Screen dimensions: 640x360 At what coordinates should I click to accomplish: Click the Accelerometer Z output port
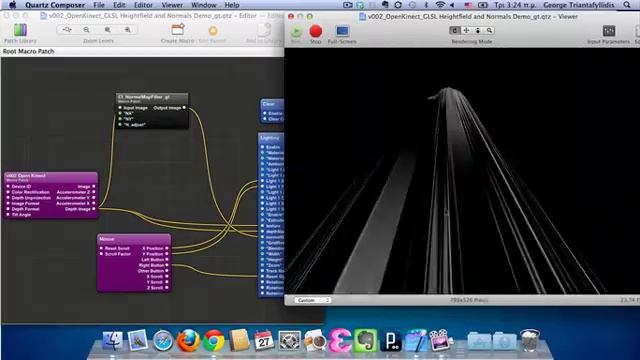pyautogui.click(x=93, y=192)
